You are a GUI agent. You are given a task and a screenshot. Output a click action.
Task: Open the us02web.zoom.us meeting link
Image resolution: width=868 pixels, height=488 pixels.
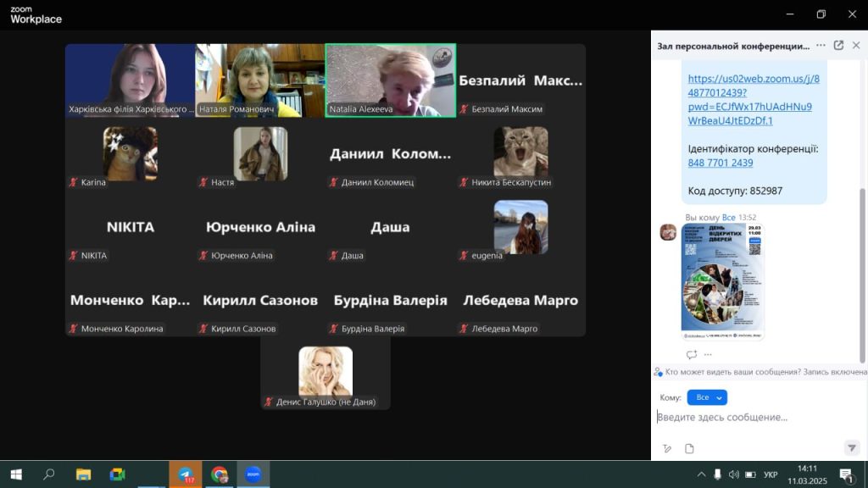[x=753, y=99]
